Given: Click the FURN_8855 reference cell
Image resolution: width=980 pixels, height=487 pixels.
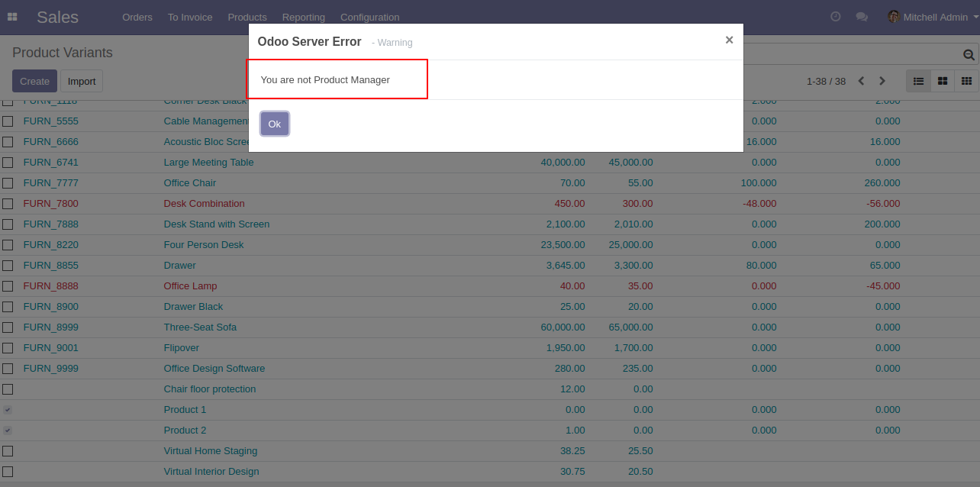Looking at the screenshot, I should (50, 265).
